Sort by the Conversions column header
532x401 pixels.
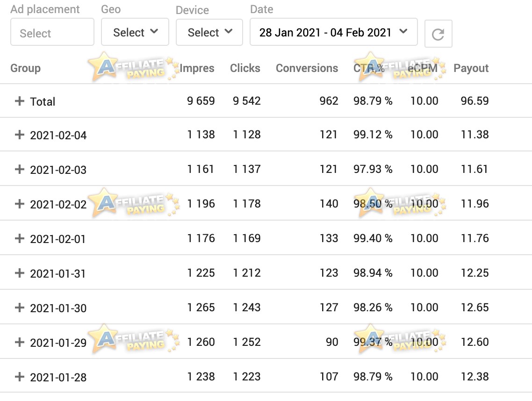[307, 68]
